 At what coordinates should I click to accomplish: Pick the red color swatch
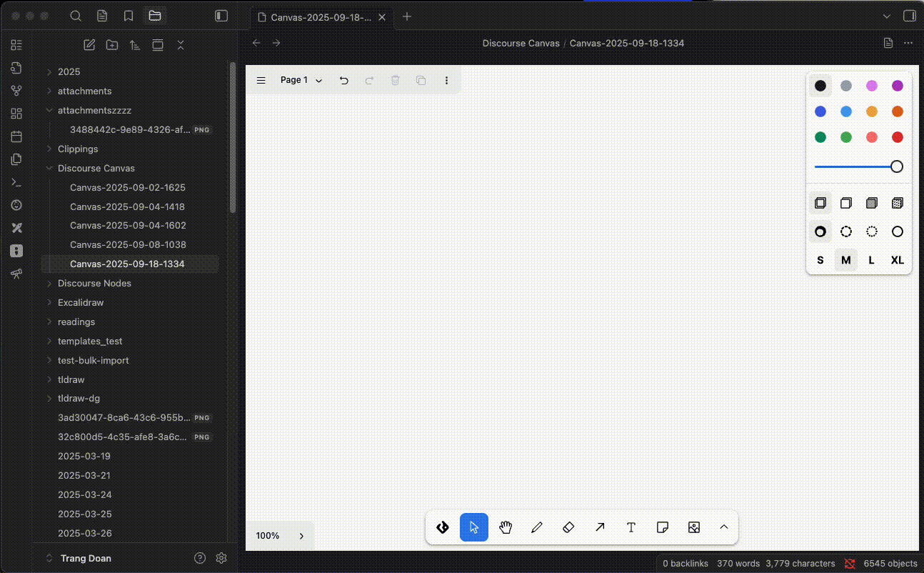coord(897,136)
